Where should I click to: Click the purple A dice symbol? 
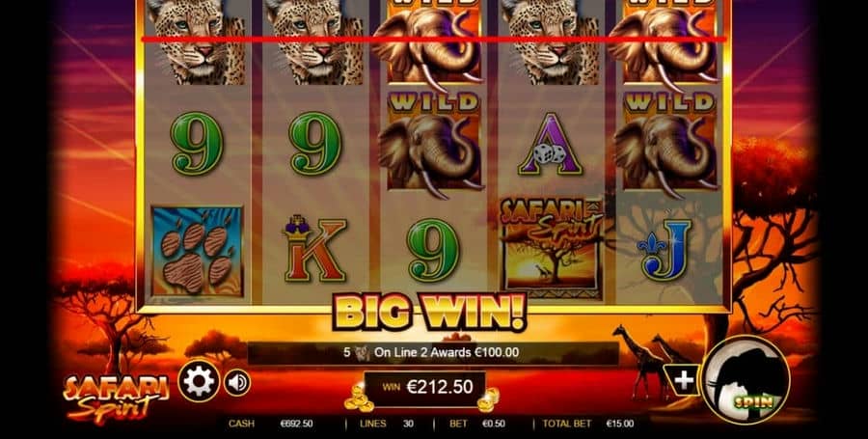[550, 145]
